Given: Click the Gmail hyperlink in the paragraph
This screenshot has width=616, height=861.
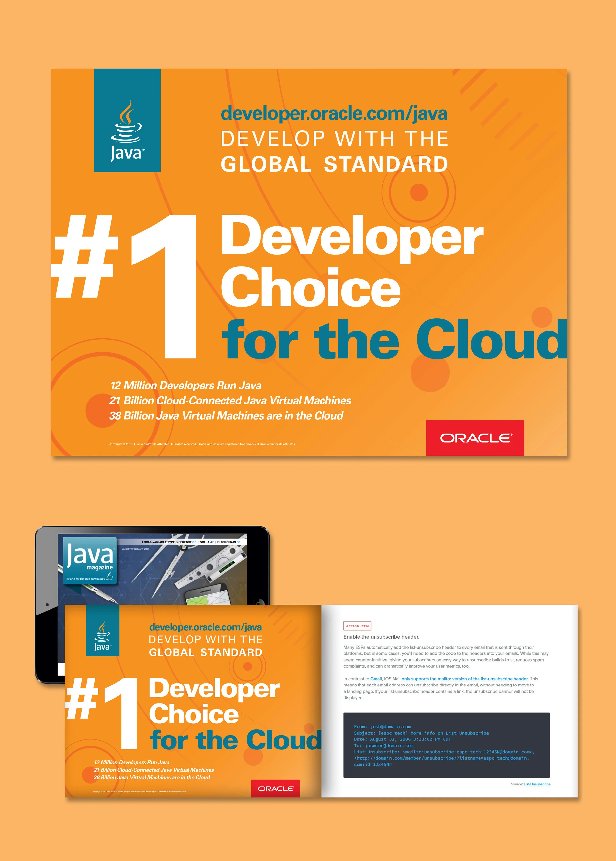Looking at the screenshot, I should pos(376,679).
